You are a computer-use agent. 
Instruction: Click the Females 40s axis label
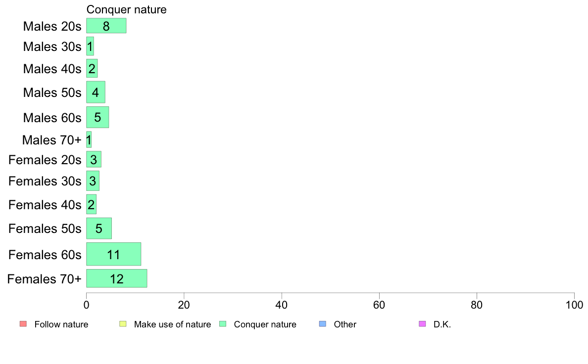tap(45, 205)
